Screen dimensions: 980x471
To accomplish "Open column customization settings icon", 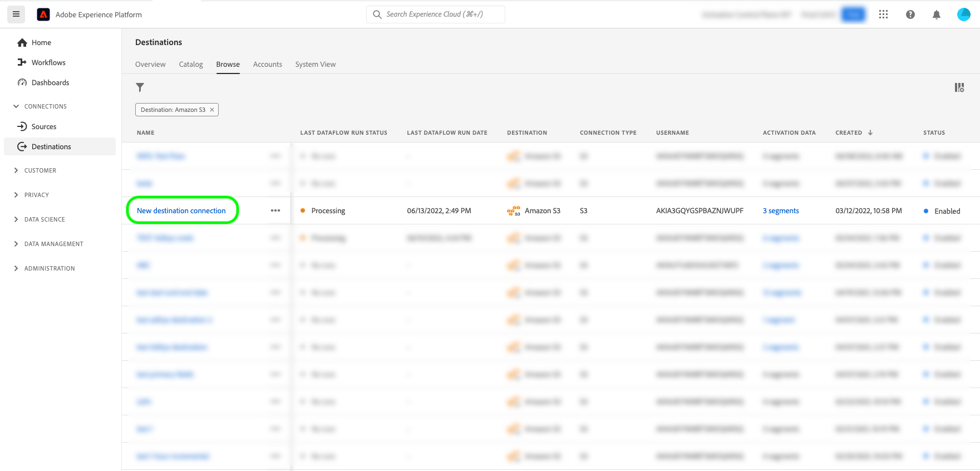I will coord(959,87).
